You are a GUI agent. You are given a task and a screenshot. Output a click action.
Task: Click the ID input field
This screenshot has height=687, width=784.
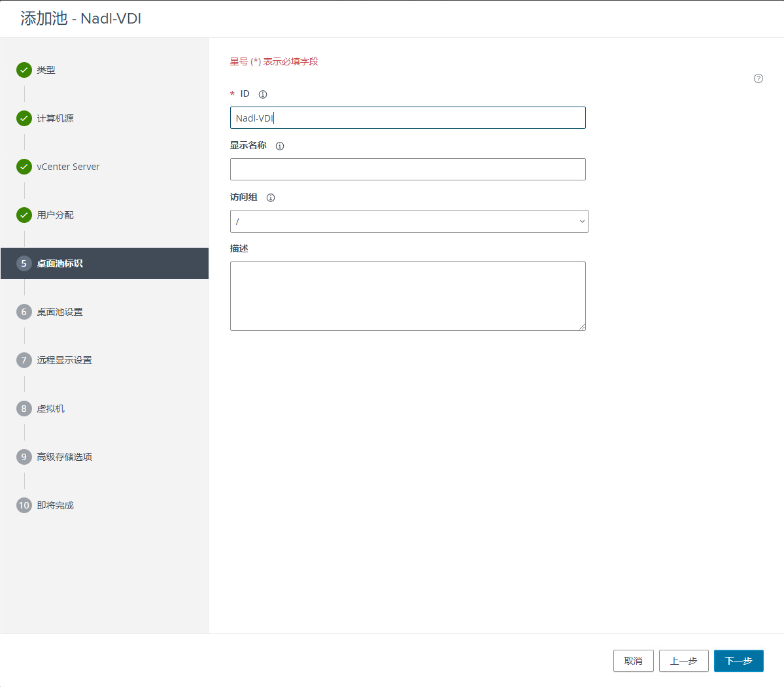407,118
